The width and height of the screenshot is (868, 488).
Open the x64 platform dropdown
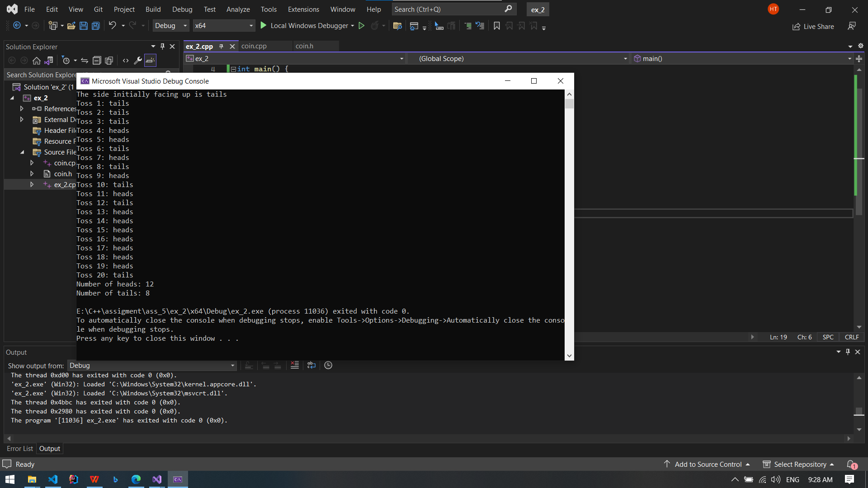pos(224,26)
